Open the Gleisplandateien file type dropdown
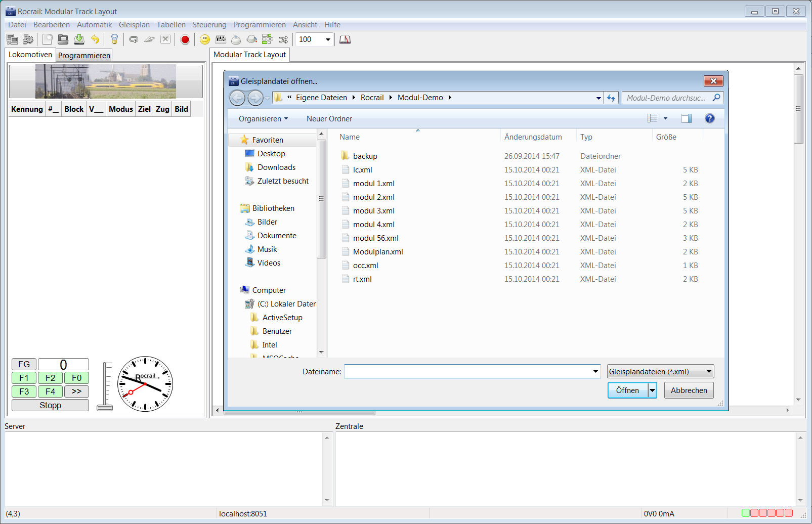 pyautogui.click(x=660, y=372)
